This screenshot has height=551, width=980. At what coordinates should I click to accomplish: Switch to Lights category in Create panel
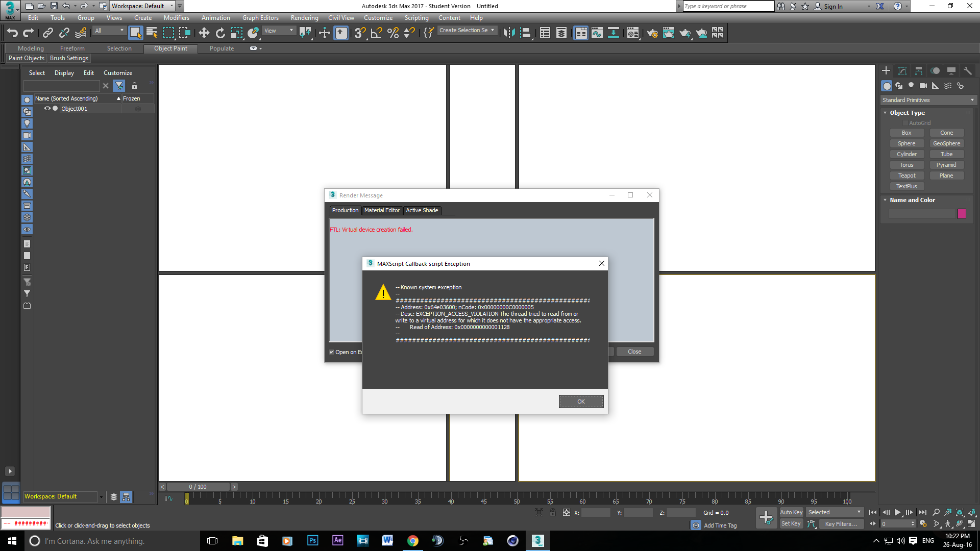(911, 86)
